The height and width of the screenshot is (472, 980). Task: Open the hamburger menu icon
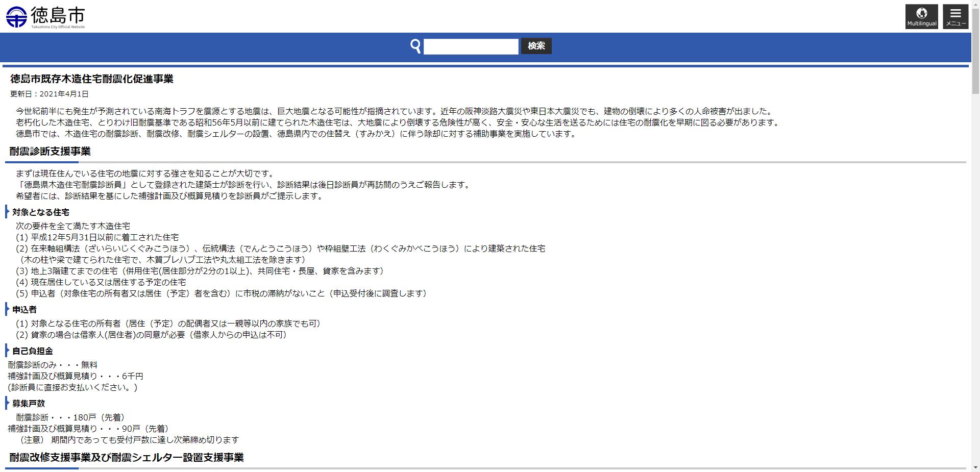click(x=955, y=13)
